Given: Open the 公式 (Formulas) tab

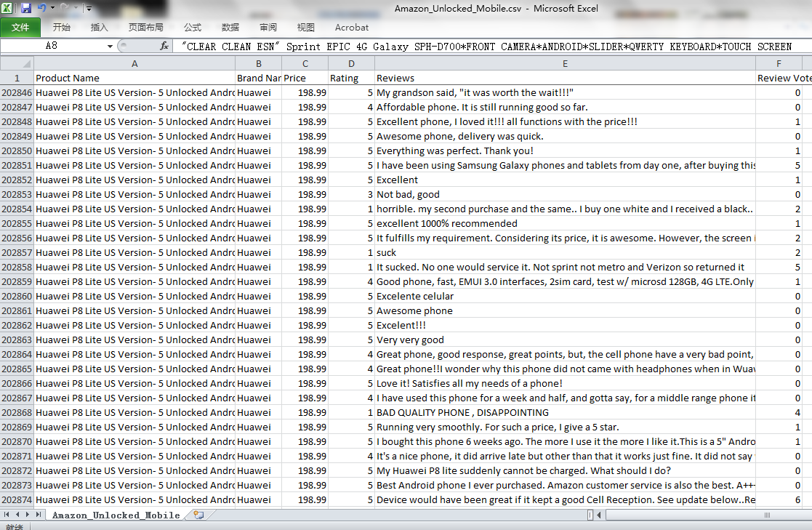Looking at the screenshot, I should [x=193, y=28].
